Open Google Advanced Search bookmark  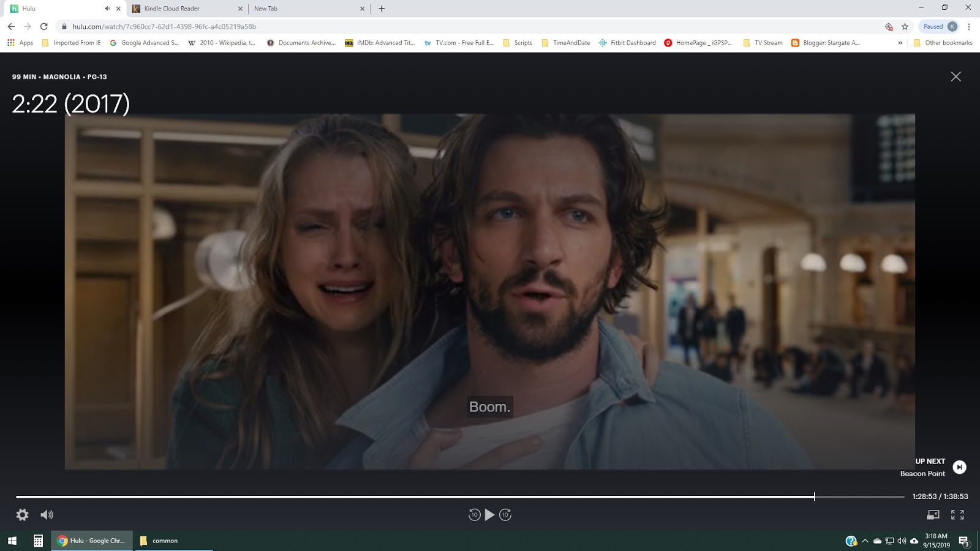click(144, 43)
